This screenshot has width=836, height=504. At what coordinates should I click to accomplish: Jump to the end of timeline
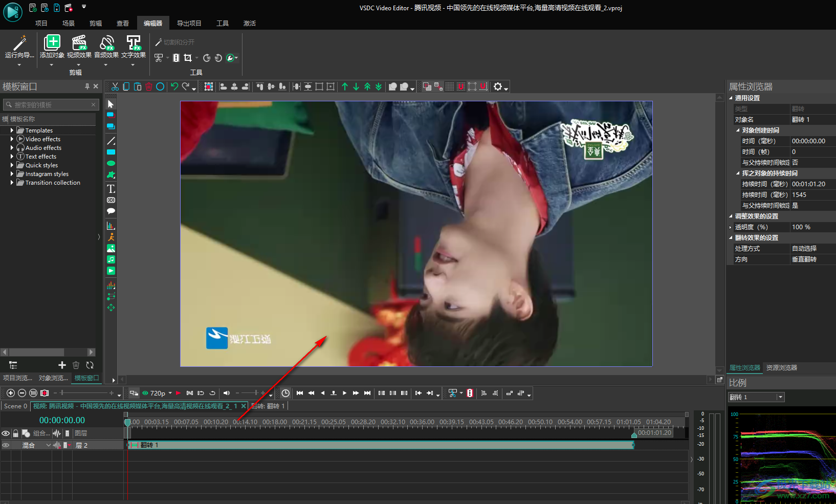[x=367, y=393]
